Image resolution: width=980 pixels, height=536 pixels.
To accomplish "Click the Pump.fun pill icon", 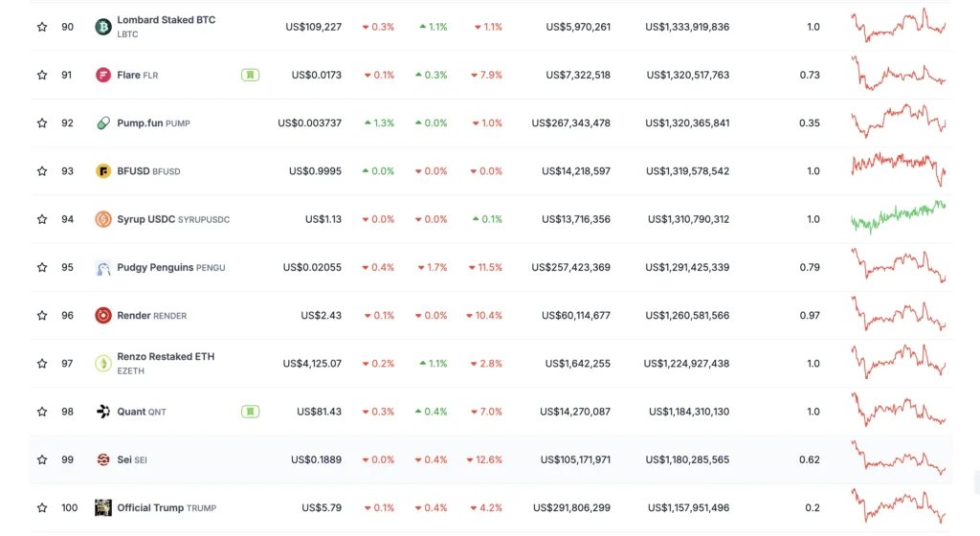I will [103, 123].
